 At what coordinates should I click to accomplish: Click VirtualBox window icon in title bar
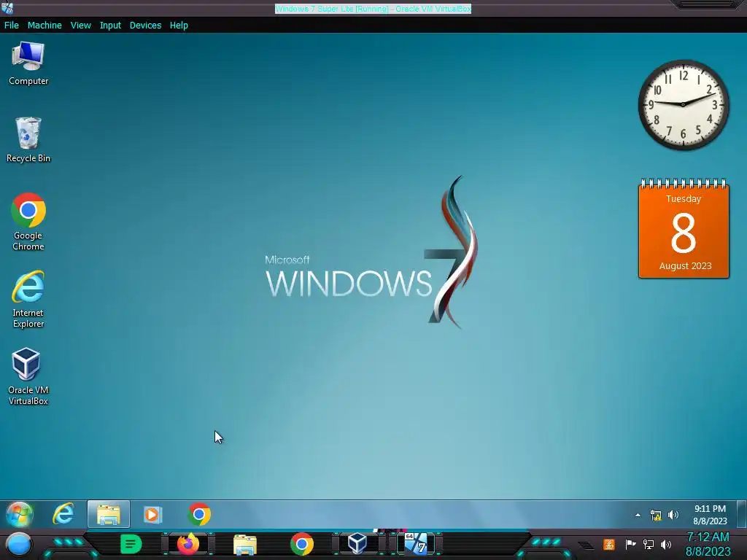pos(7,7)
